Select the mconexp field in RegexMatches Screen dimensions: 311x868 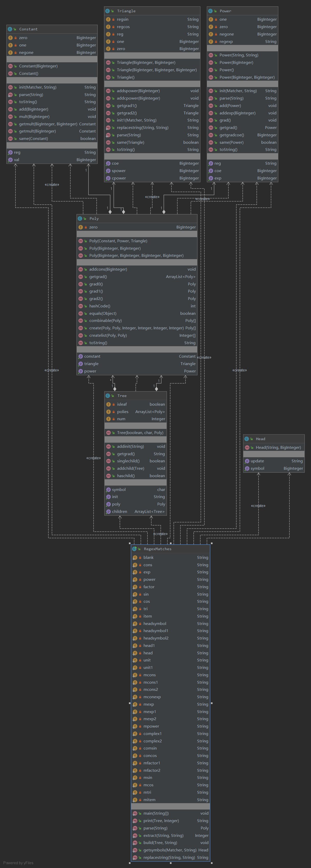[x=171, y=697]
